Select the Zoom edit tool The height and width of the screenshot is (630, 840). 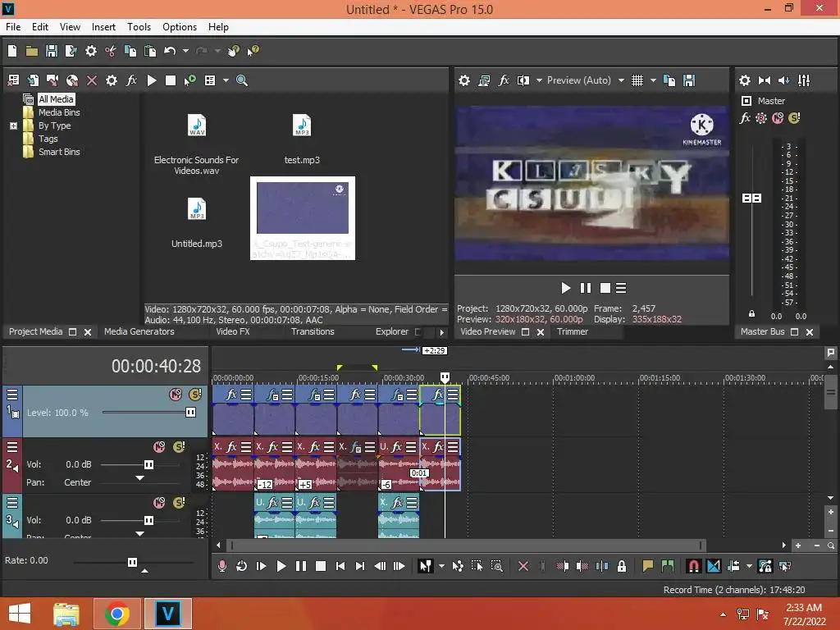click(496, 566)
